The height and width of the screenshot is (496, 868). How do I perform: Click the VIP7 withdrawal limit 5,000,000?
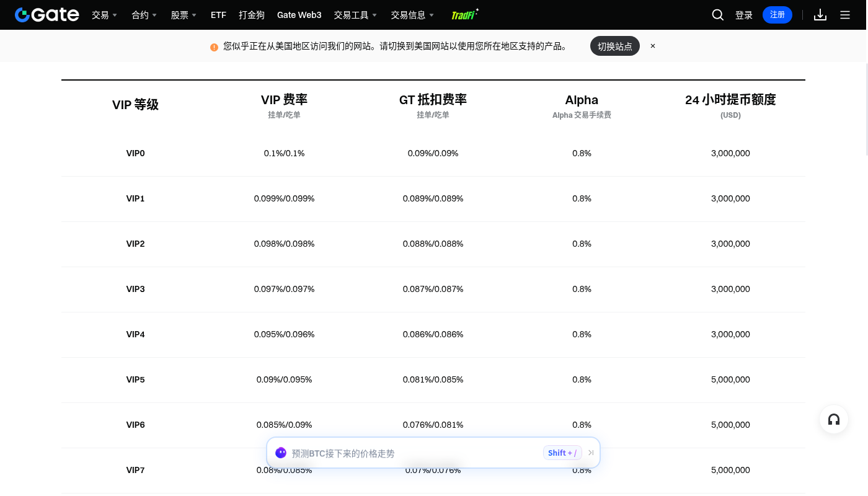pyautogui.click(x=730, y=470)
